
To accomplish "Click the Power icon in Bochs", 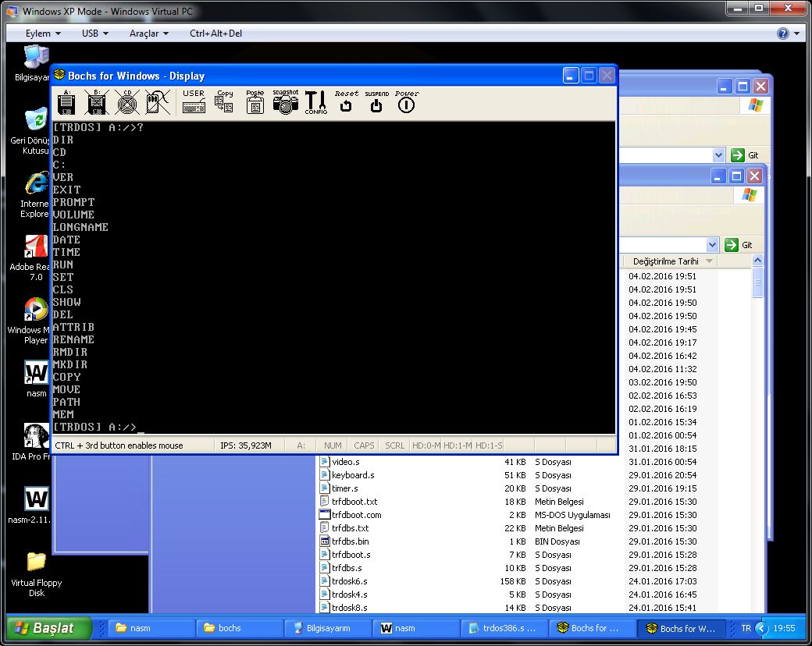I will point(407,101).
